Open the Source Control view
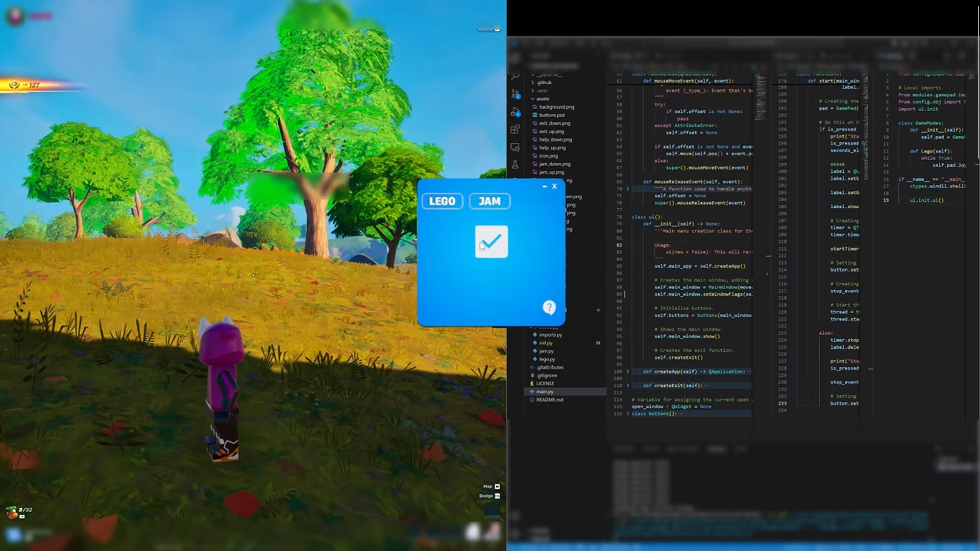980x551 pixels. click(516, 94)
